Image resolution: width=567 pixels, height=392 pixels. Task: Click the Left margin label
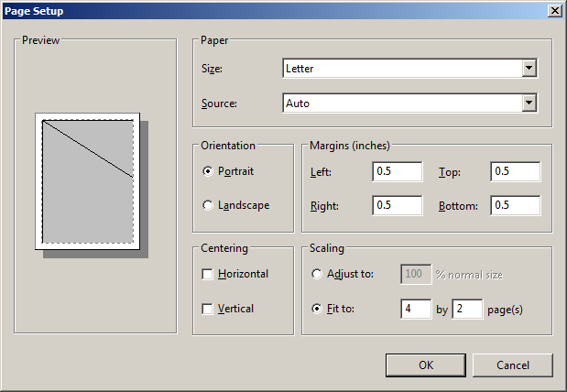click(321, 172)
